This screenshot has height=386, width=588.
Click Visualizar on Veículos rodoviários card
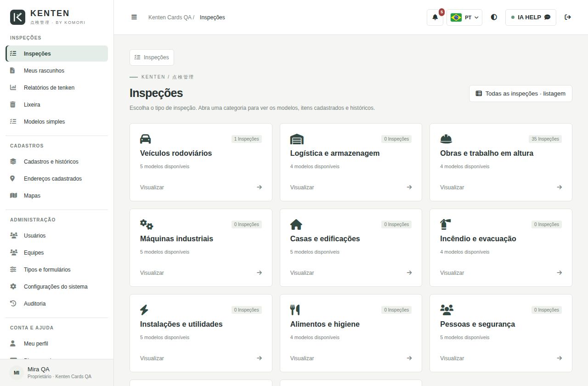pos(152,187)
